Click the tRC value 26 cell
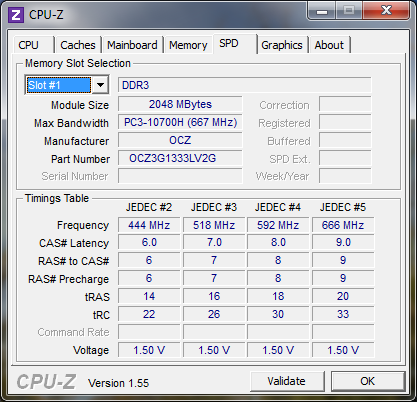The height and width of the screenshot is (404, 419). tap(214, 314)
